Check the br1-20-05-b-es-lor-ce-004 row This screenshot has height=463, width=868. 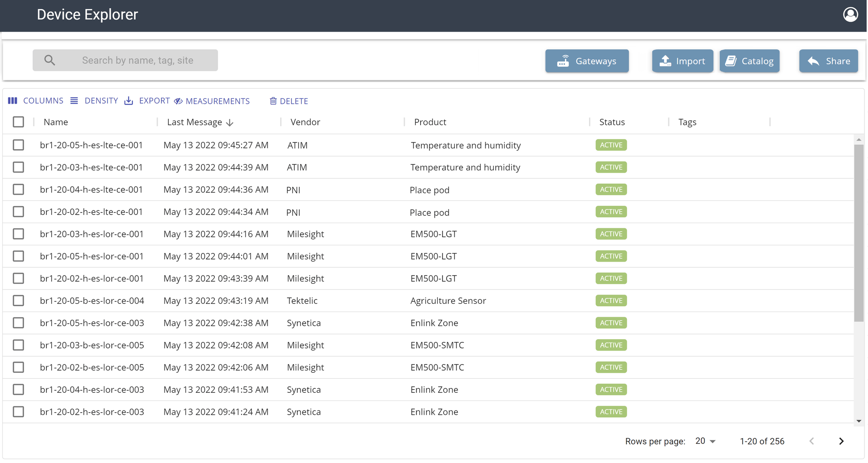pyautogui.click(x=18, y=300)
